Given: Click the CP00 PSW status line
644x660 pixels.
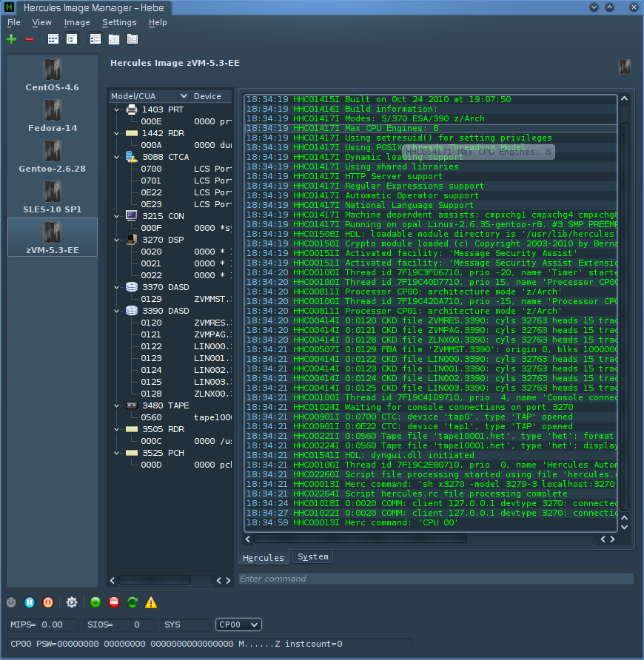Looking at the screenshot, I should point(209,644).
